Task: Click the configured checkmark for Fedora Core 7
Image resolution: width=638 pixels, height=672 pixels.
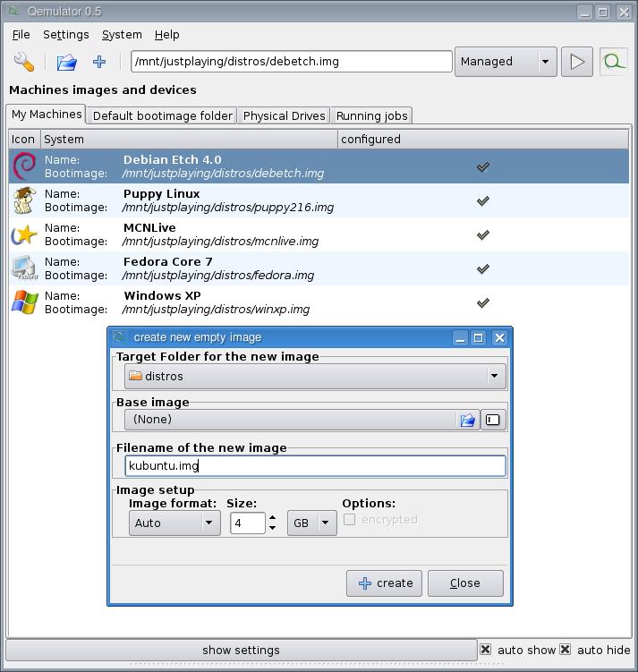Action: pos(483,268)
